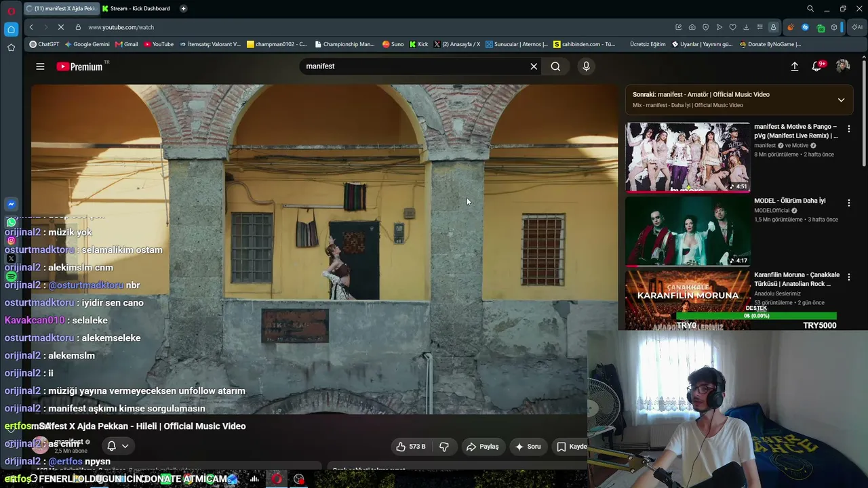Open Spotify in the Opera sidebar
The height and width of the screenshot is (488, 868).
tap(11, 277)
